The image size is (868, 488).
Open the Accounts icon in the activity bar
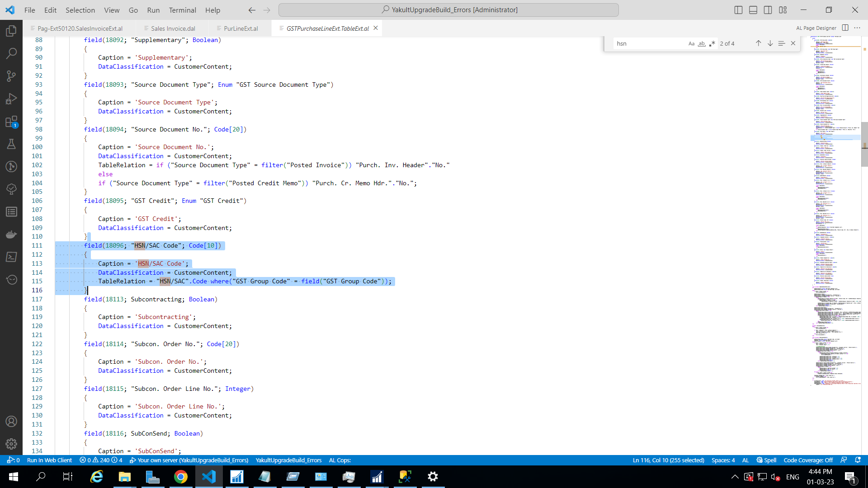11,421
